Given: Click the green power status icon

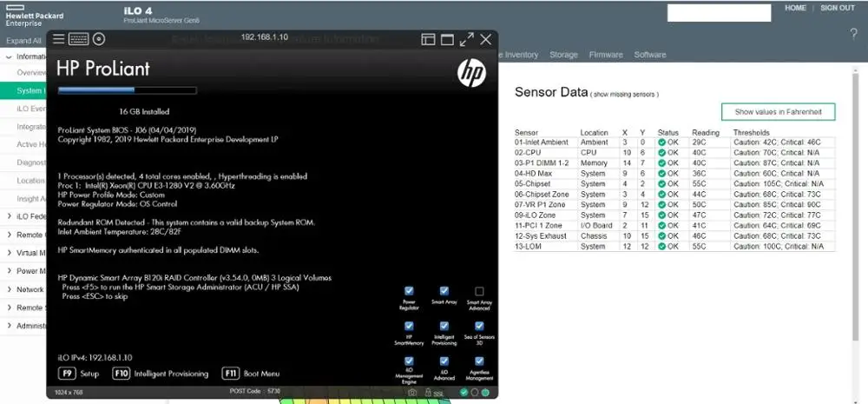Looking at the screenshot, I should [x=485, y=393].
